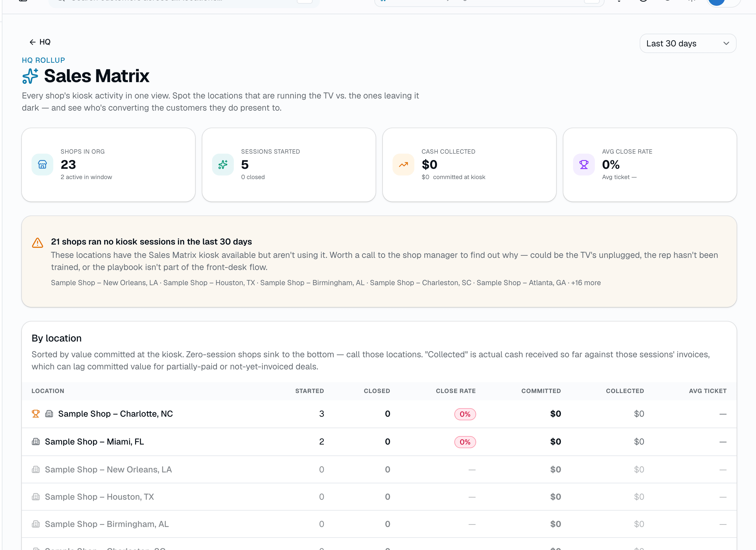This screenshot has height=550, width=756.
Task: Click Charlotte's started count of 3
Action: click(x=322, y=414)
